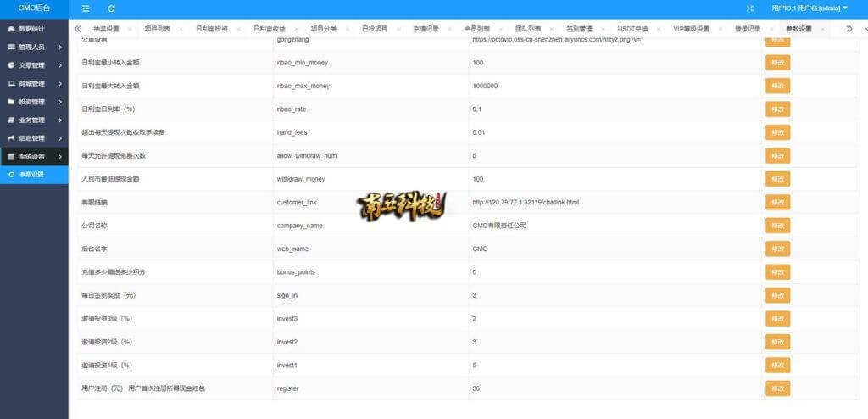Screen dimensions: 868x419
Task: Click 修改 button for company_name row
Action: tap(776, 226)
